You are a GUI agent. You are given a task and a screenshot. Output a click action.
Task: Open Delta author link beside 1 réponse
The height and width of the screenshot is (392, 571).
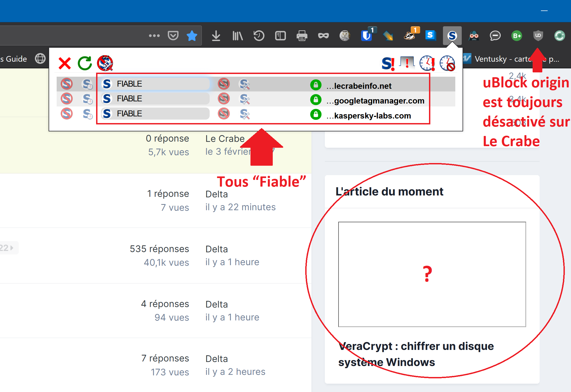[217, 194]
